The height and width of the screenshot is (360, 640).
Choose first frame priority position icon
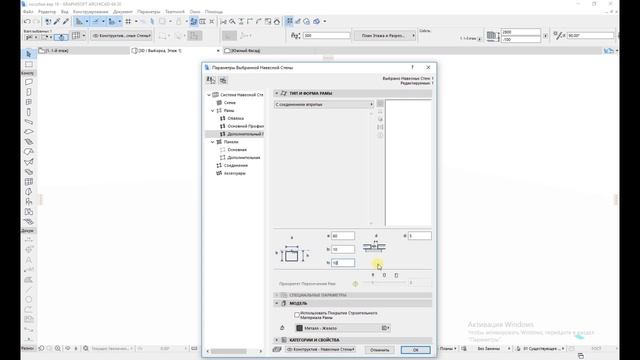pos(373,275)
